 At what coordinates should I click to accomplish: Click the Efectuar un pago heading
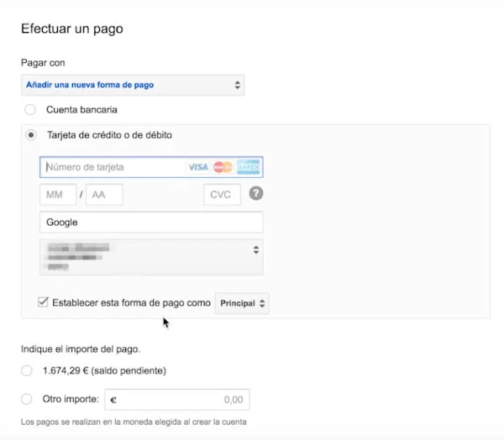[71, 29]
